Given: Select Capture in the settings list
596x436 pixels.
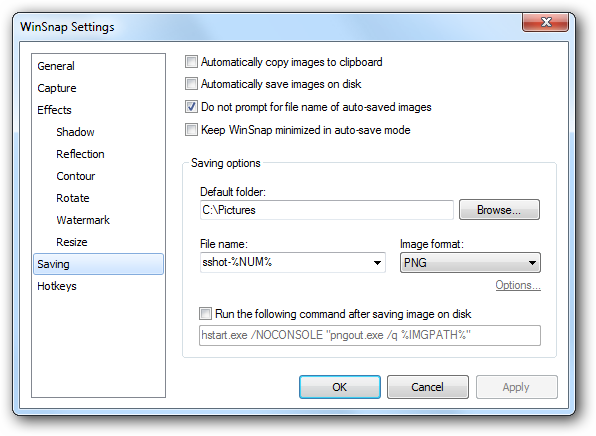Looking at the screenshot, I should pyautogui.click(x=57, y=88).
